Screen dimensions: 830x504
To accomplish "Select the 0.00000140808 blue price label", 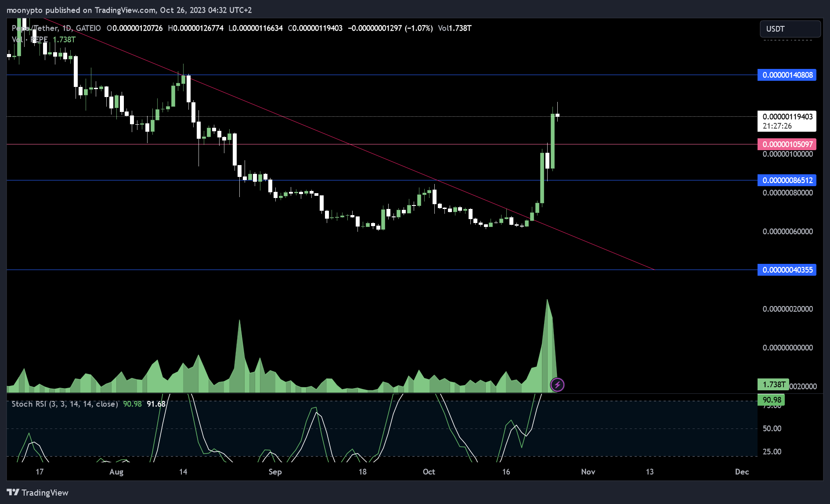I will pos(787,75).
